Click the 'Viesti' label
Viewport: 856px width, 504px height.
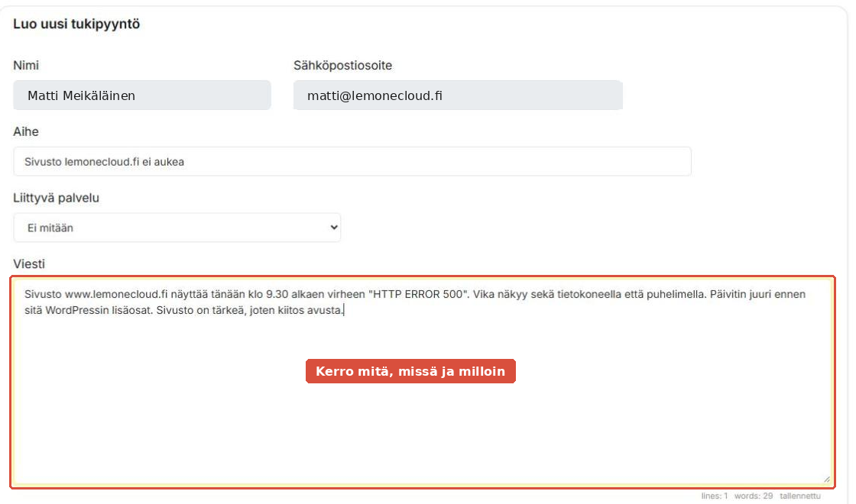[29, 264]
